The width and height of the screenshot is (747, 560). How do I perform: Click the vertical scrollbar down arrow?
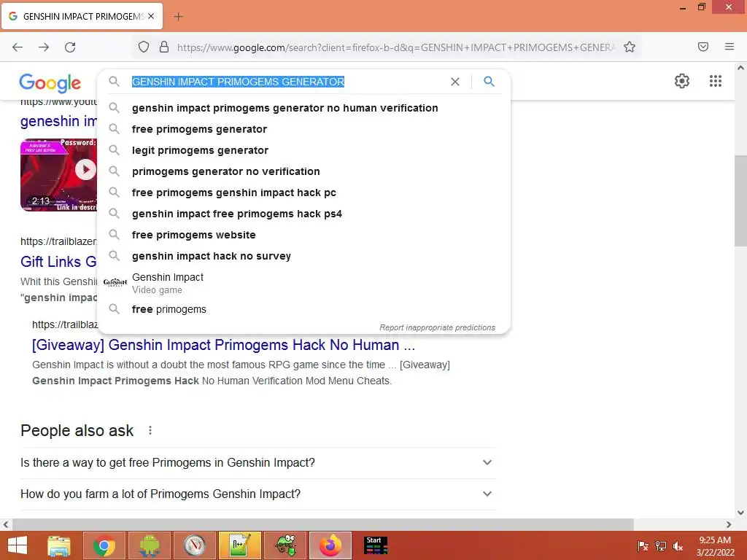coord(740,513)
